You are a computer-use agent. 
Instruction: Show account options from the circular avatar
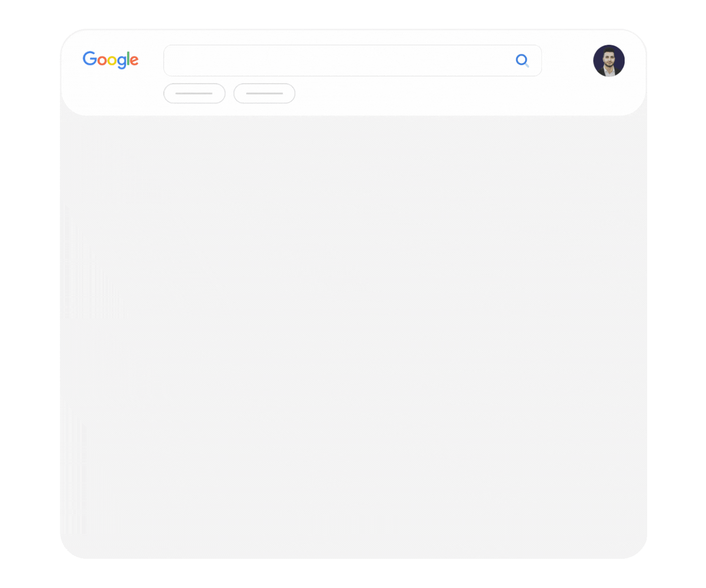pos(609,61)
